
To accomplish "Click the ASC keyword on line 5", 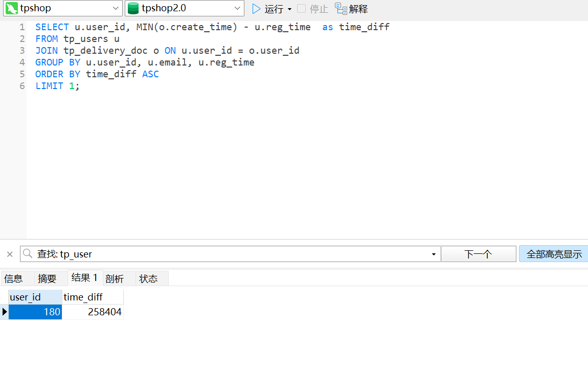I will pos(150,74).
